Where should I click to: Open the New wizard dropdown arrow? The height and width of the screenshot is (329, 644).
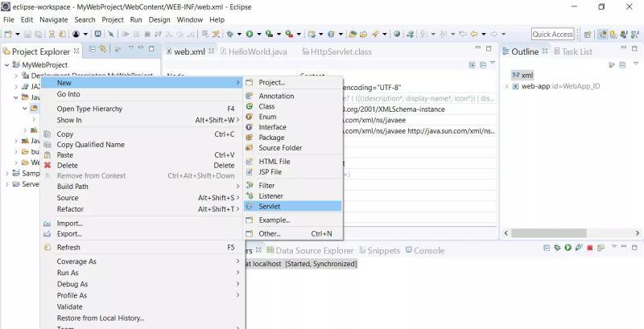pos(17,35)
